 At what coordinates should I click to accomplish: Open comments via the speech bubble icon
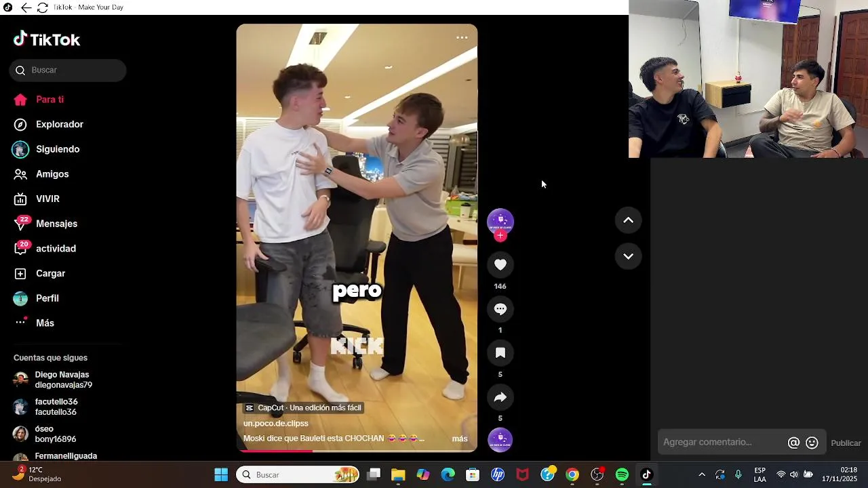500,309
